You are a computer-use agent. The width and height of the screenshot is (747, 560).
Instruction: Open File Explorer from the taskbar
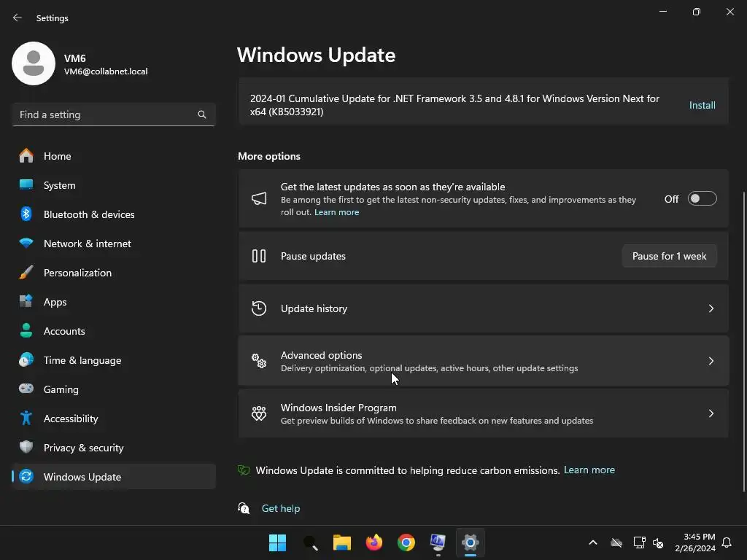pyautogui.click(x=341, y=542)
